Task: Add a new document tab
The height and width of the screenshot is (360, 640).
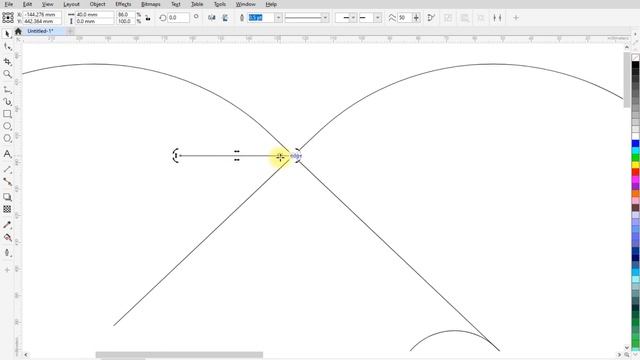Action: (70, 31)
